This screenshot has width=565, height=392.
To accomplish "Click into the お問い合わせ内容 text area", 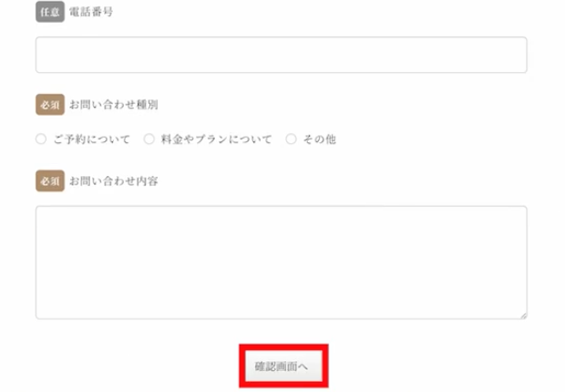I will pyautogui.click(x=281, y=263).
